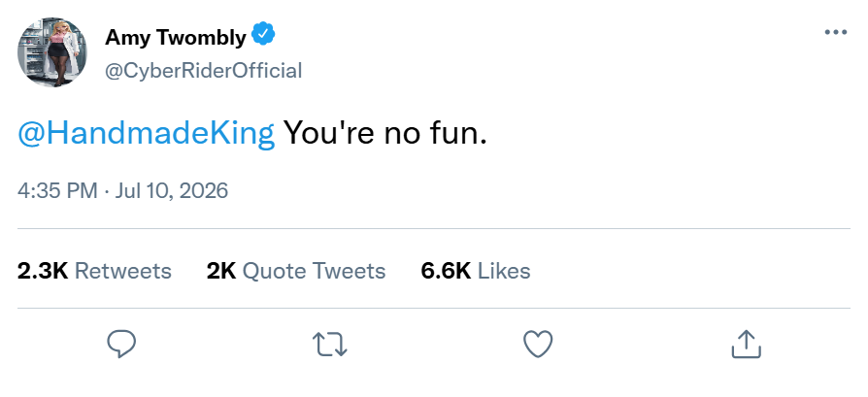This screenshot has height=397, width=868.
Task: Click the display name Amy Twombly
Action: point(176,38)
